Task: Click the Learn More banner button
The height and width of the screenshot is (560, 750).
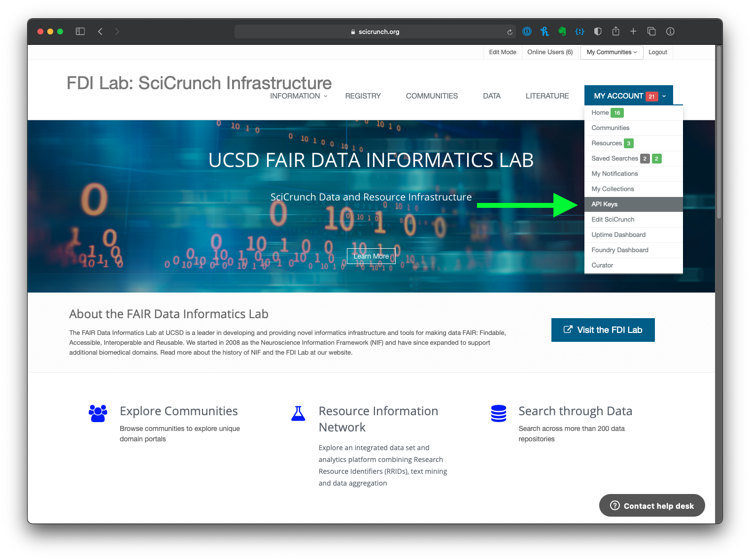Action: [x=371, y=256]
